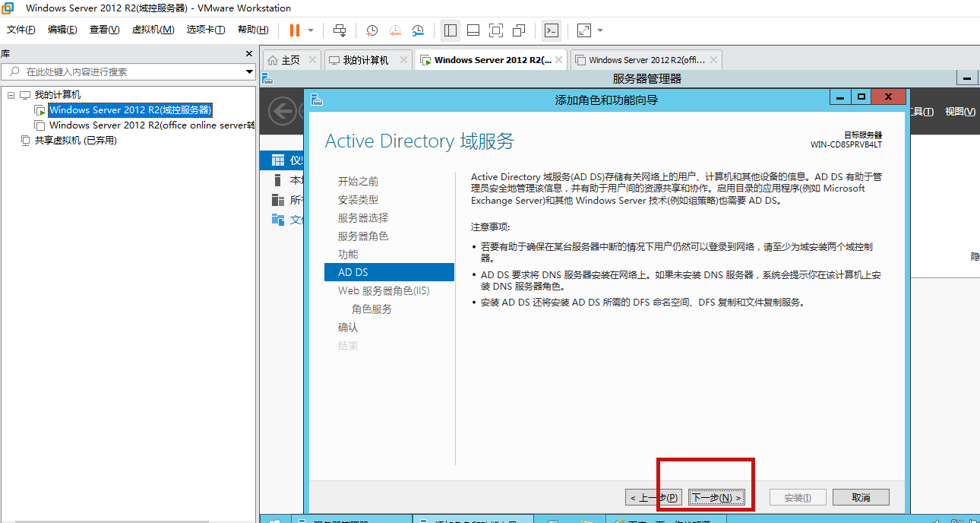Click the wizard window's title bar icon

tap(317, 99)
